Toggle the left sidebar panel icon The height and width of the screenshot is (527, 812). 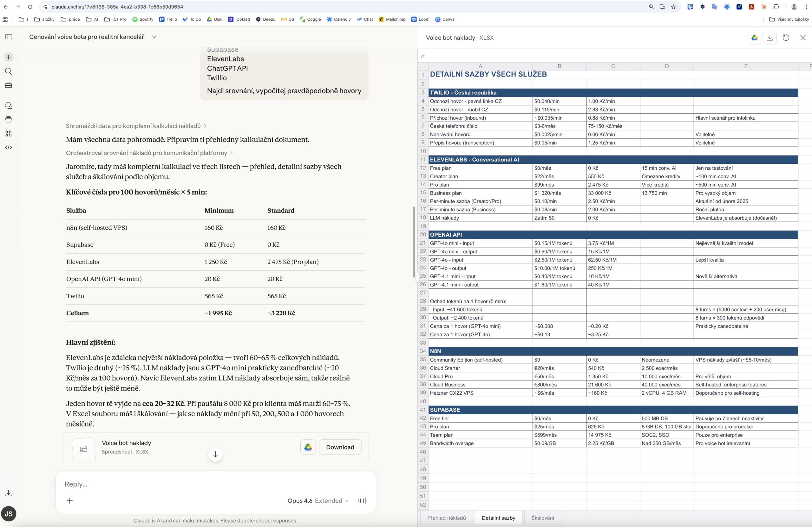pos(9,37)
